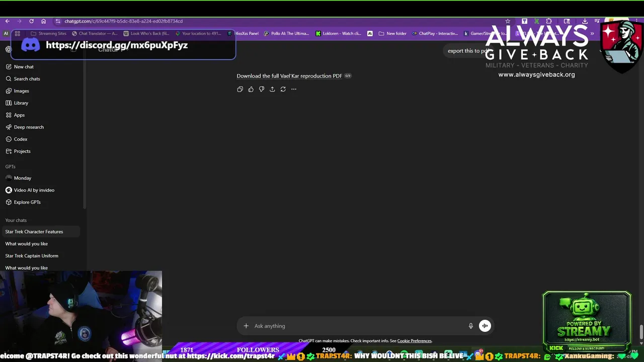The width and height of the screenshot is (644, 362).
Task: Copy the response with the copy icon
Action: 240,89
